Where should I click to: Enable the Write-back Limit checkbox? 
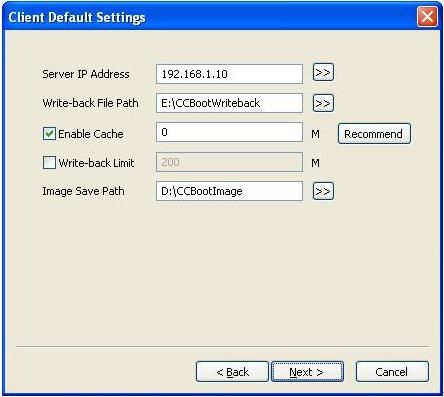[x=49, y=163]
